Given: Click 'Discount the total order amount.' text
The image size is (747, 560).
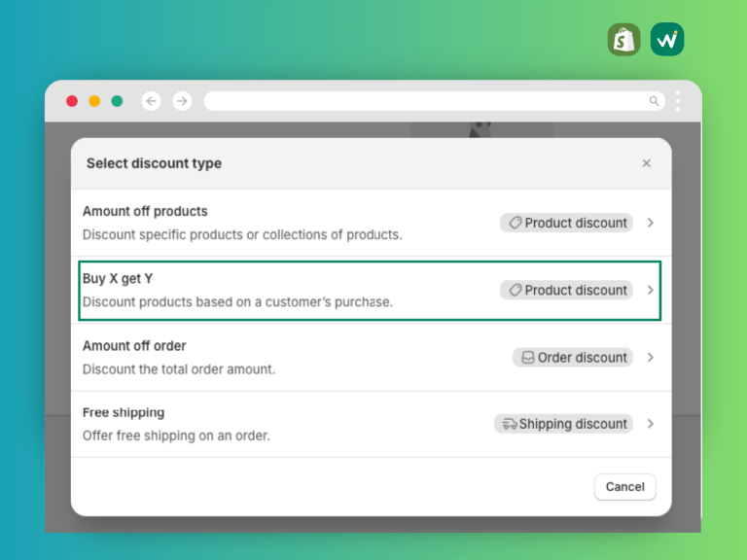Looking at the screenshot, I should tap(179, 369).
